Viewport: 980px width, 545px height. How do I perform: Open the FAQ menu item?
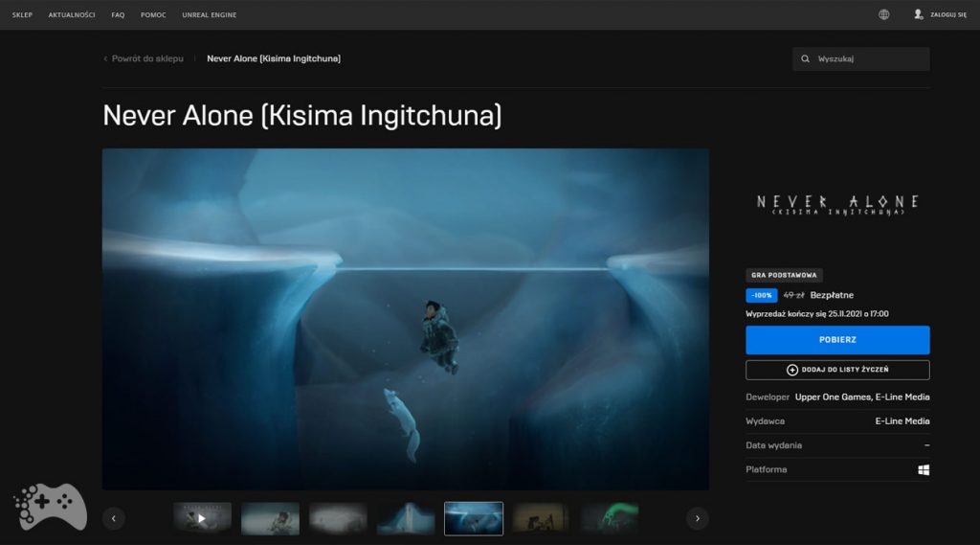(118, 15)
